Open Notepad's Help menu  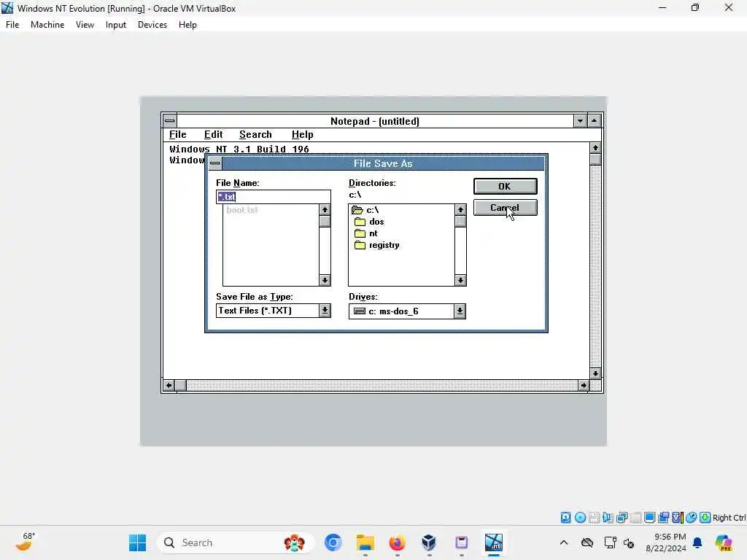tap(303, 135)
